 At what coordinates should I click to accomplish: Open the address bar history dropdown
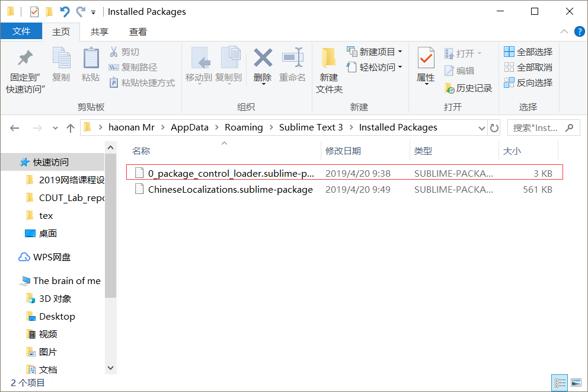pyautogui.click(x=481, y=127)
